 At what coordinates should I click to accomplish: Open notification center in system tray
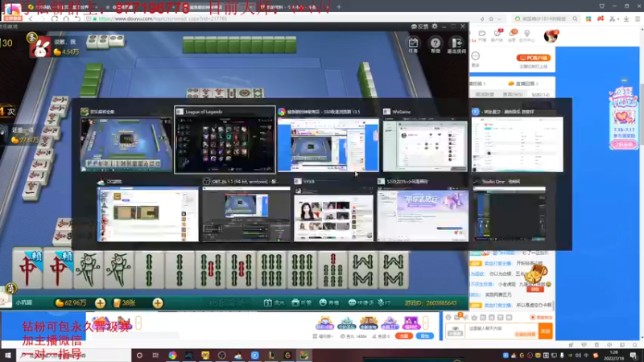634,356
